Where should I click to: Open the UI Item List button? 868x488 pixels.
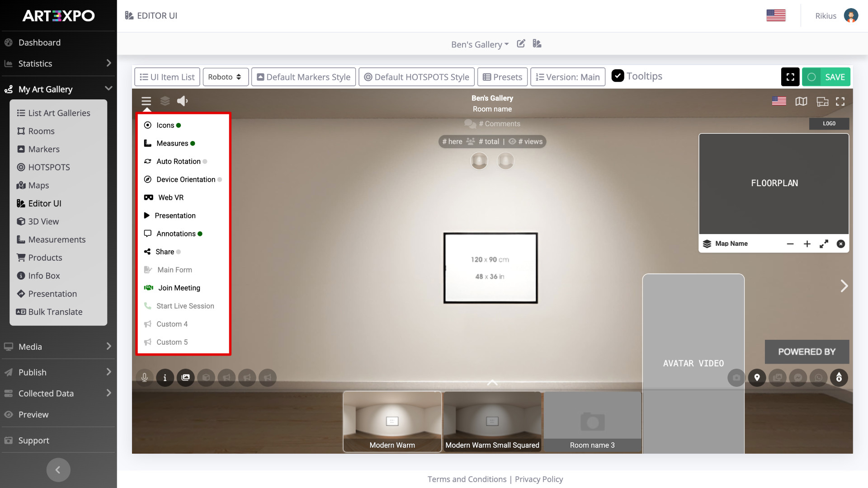tap(167, 77)
